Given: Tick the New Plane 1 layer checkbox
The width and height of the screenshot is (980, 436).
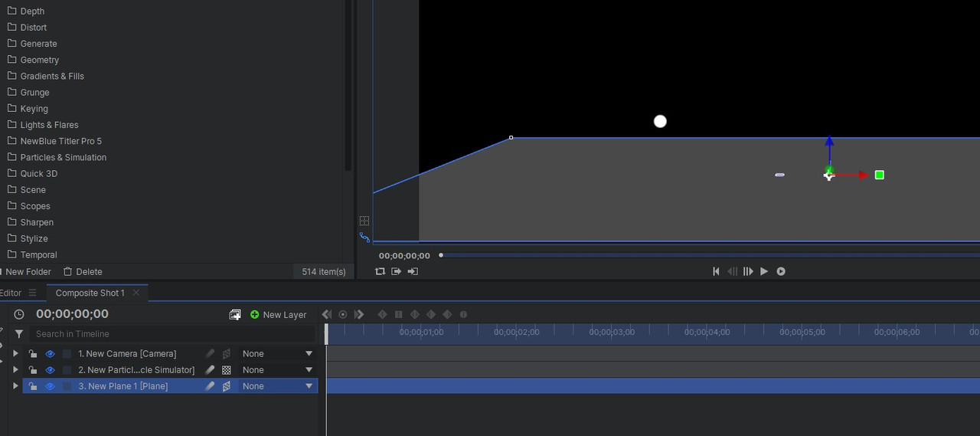Looking at the screenshot, I should point(67,386).
